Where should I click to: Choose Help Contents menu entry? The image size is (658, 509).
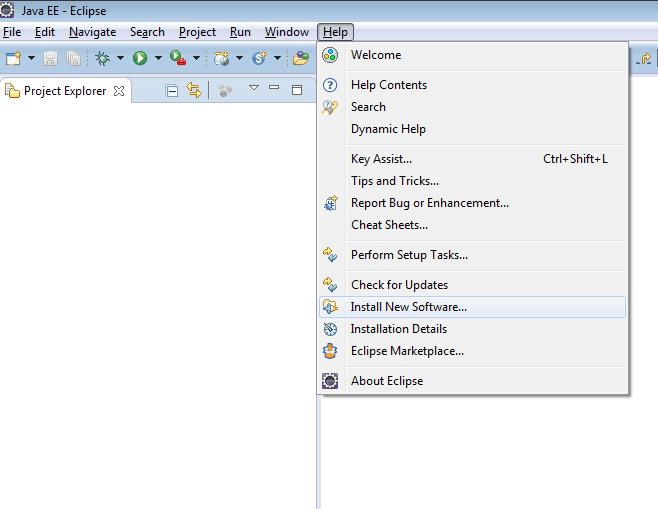[473, 85]
